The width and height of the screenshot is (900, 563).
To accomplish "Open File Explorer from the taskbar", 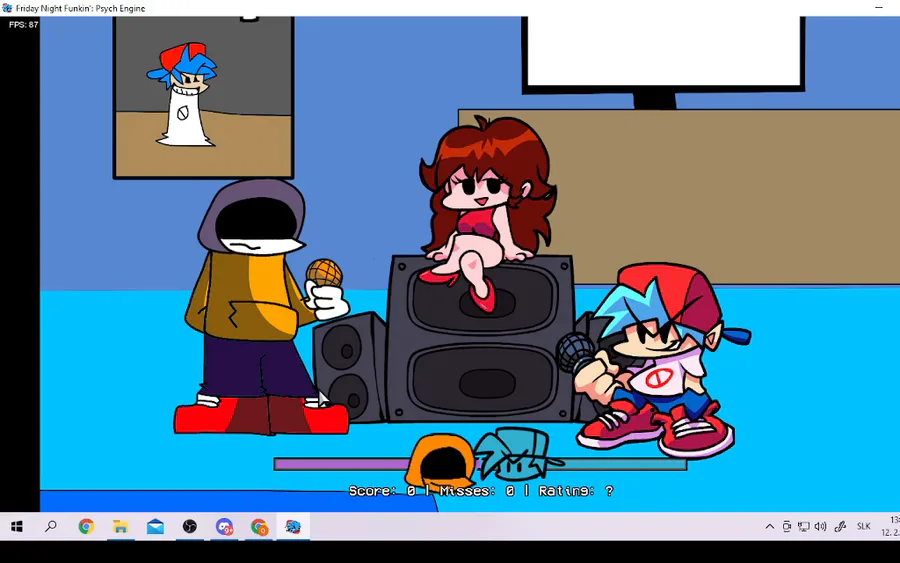I will pyautogui.click(x=121, y=526).
